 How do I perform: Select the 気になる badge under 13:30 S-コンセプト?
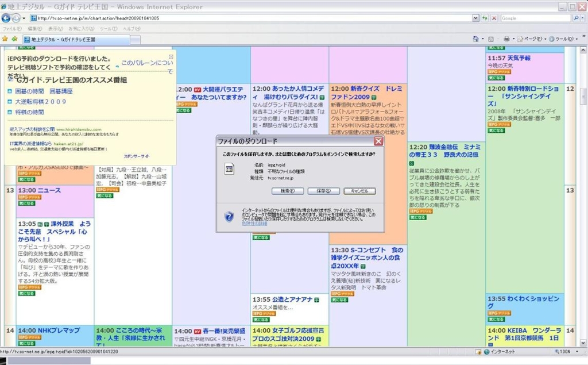339,300
